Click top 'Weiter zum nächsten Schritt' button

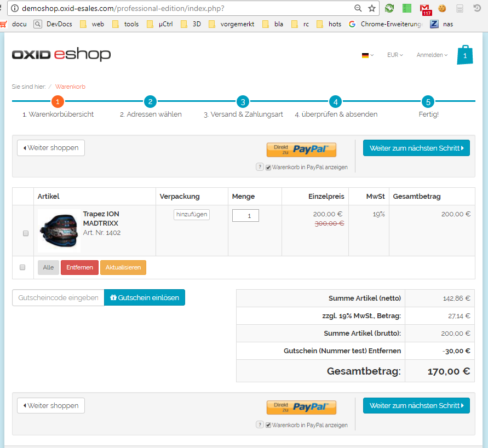[x=416, y=148]
